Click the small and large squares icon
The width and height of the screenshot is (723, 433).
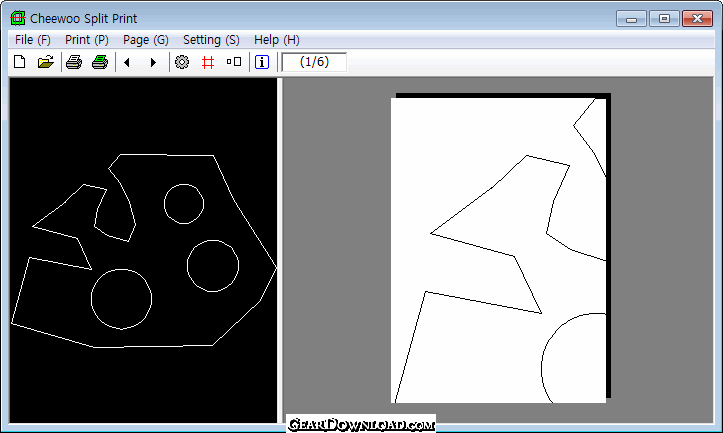coord(234,62)
